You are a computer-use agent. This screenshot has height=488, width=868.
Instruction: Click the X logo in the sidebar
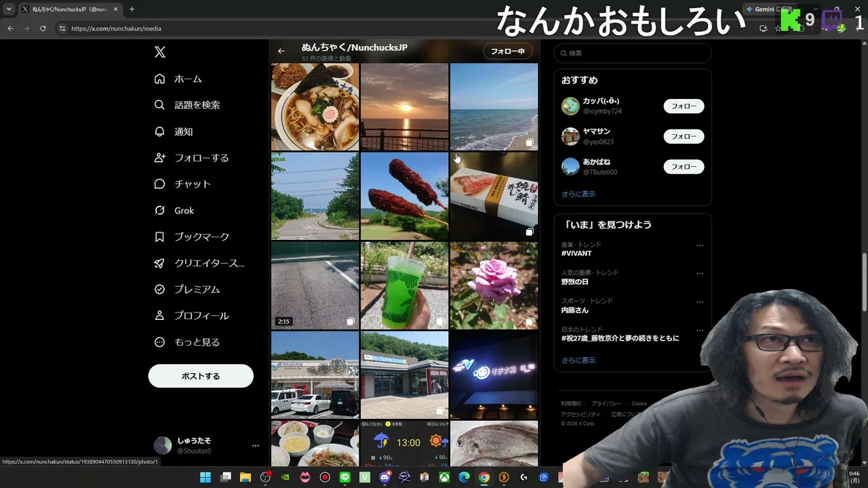point(159,52)
